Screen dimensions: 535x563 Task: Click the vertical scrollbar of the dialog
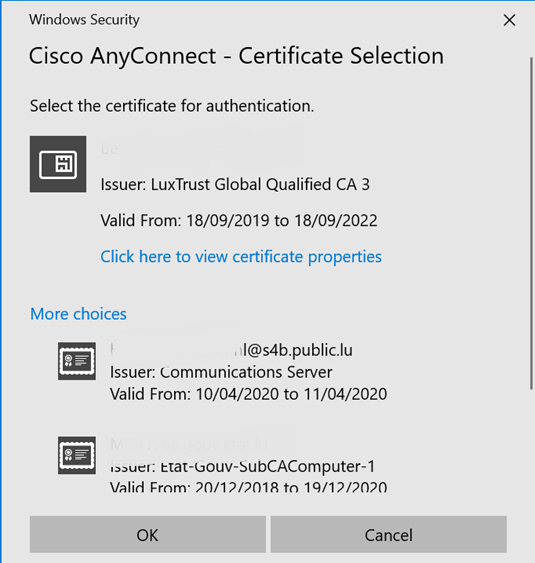pos(532,223)
